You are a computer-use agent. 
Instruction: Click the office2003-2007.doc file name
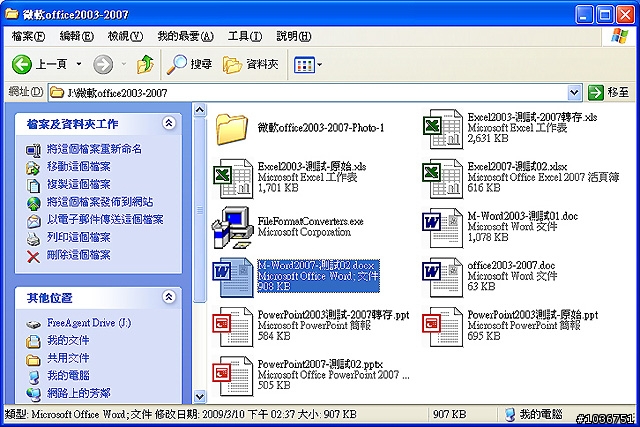click(x=511, y=265)
